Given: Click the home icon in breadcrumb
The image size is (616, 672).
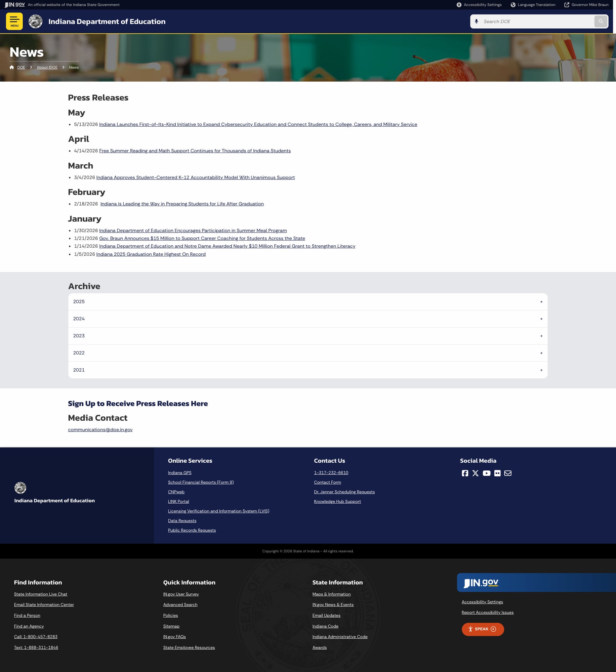Looking at the screenshot, I should pyautogui.click(x=12, y=67).
